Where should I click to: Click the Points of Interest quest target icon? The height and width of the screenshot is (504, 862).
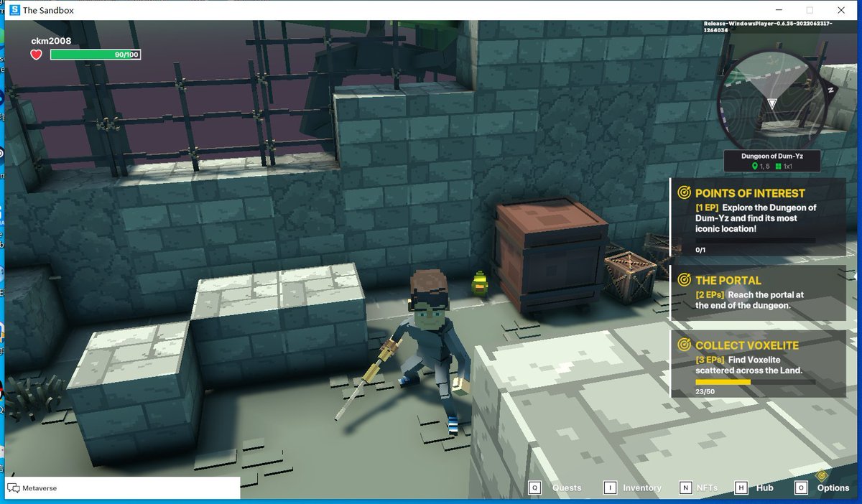pyautogui.click(x=684, y=192)
